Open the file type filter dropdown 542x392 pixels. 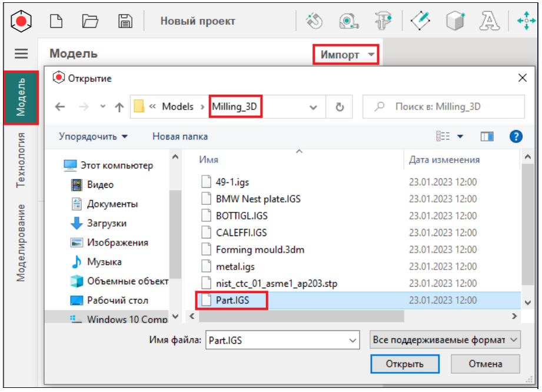tap(445, 340)
